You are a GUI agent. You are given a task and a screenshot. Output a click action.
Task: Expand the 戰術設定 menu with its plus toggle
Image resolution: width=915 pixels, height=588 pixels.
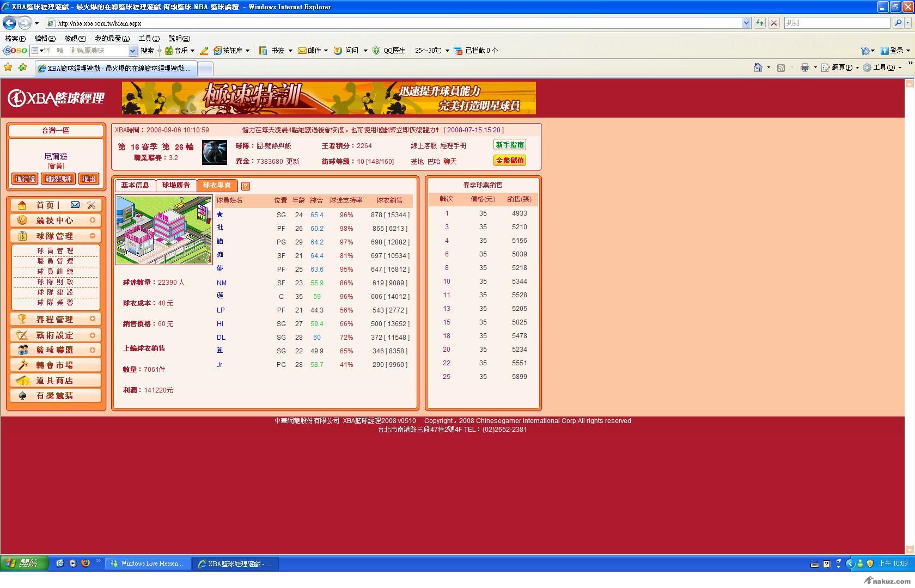(93, 335)
